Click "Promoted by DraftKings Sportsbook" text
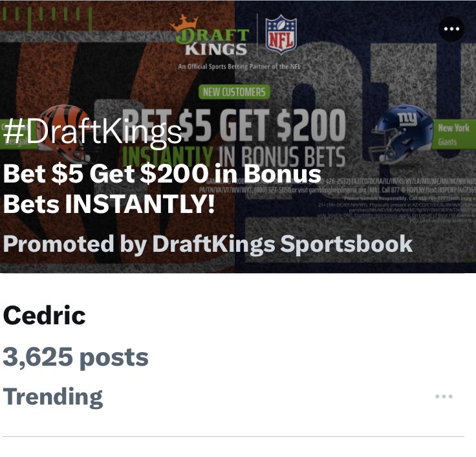 208,244
